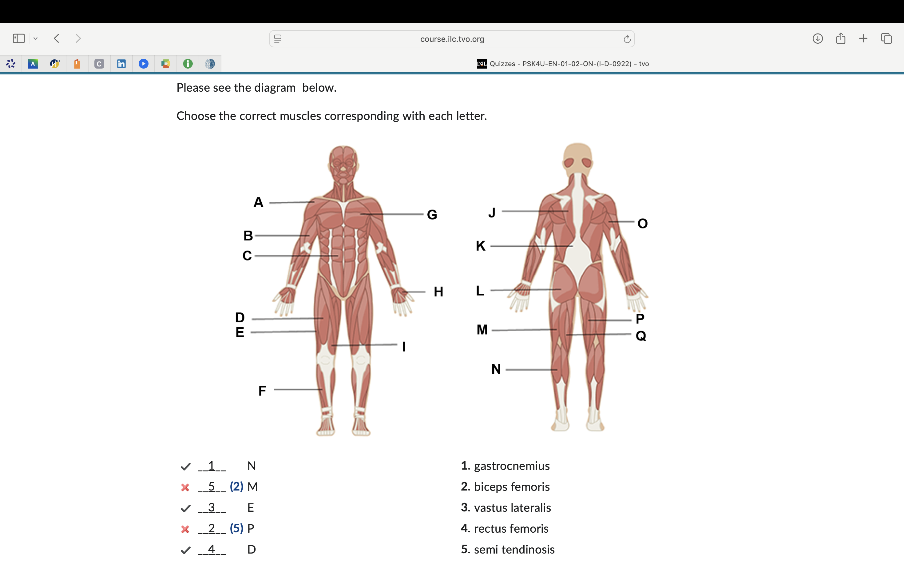Click 'Choose the correct muscles' instruction text
904x588 pixels.
[x=331, y=116]
